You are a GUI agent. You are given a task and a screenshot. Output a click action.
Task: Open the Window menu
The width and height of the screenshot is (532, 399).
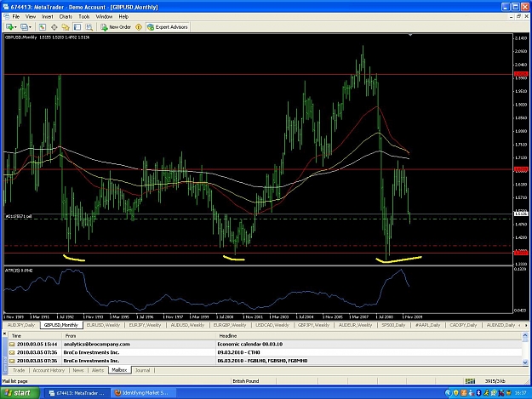coord(104,17)
